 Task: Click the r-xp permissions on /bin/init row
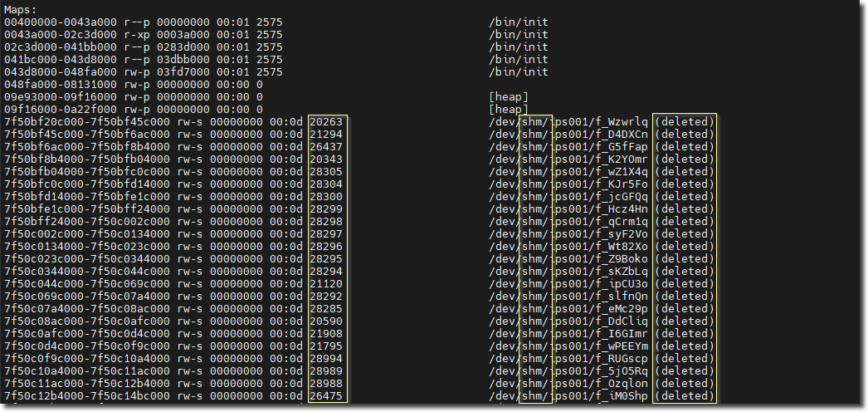point(136,35)
